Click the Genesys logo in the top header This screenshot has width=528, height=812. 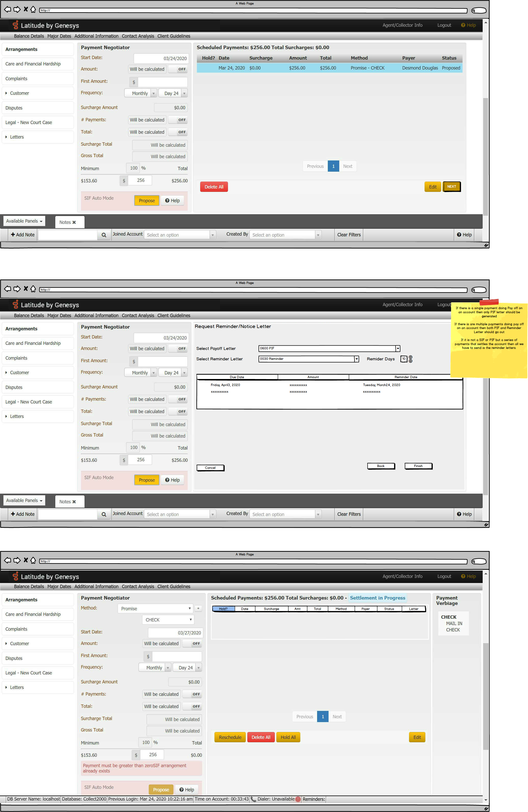[15, 25]
